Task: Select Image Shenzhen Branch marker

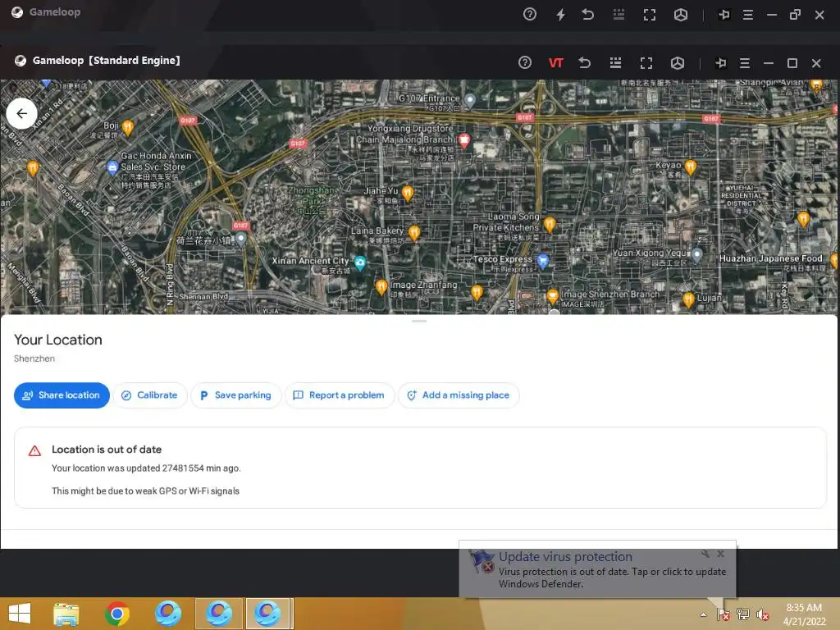Action: tap(553, 296)
